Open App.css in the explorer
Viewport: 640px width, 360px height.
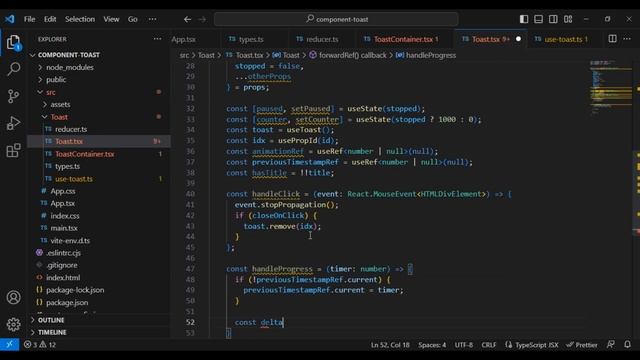62,191
